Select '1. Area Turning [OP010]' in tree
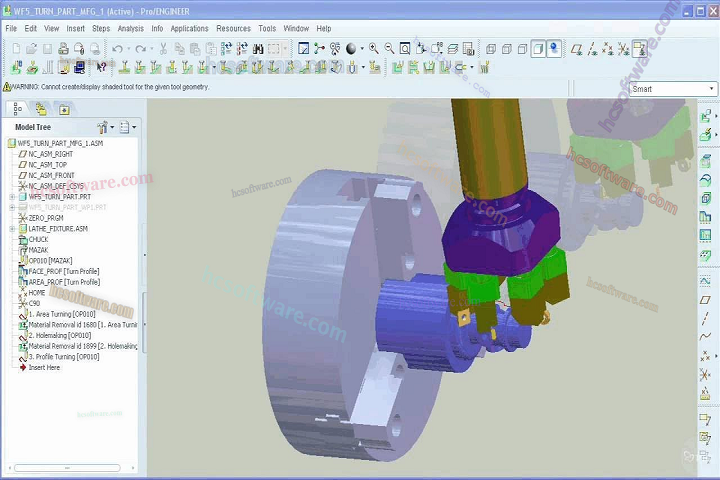This screenshot has height=480, width=720. point(62,314)
